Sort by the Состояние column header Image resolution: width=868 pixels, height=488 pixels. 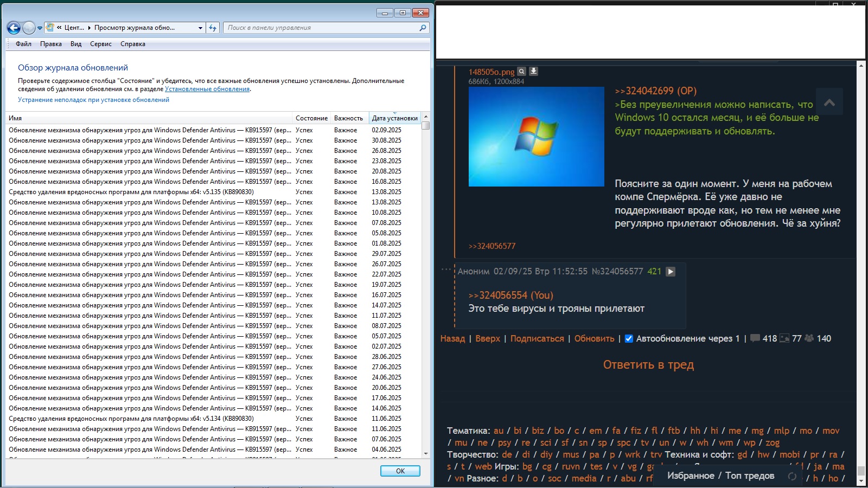pos(311,118)
